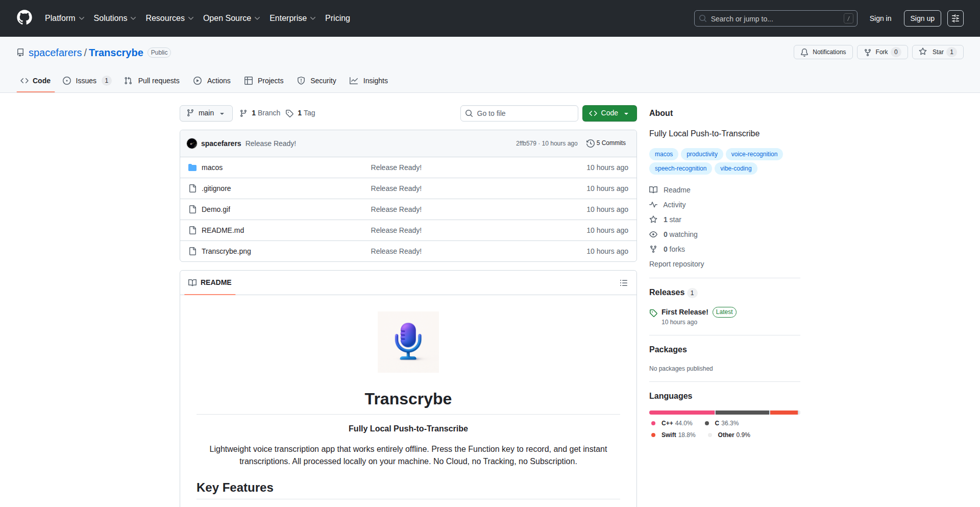Click the Sign in link
Screen dimensions: 980x507
click(880, 18)
